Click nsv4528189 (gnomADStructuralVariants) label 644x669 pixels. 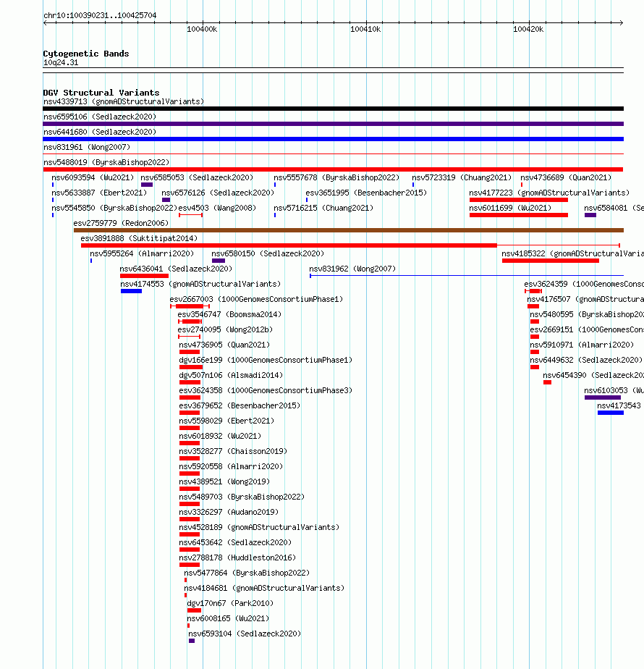click(259, 528)
